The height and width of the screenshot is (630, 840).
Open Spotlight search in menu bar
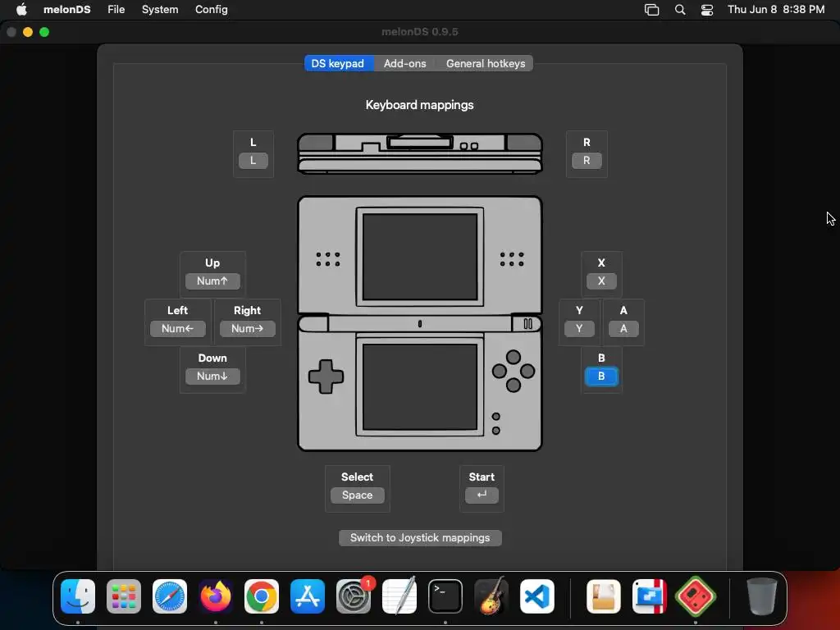(x=680, y=10)
